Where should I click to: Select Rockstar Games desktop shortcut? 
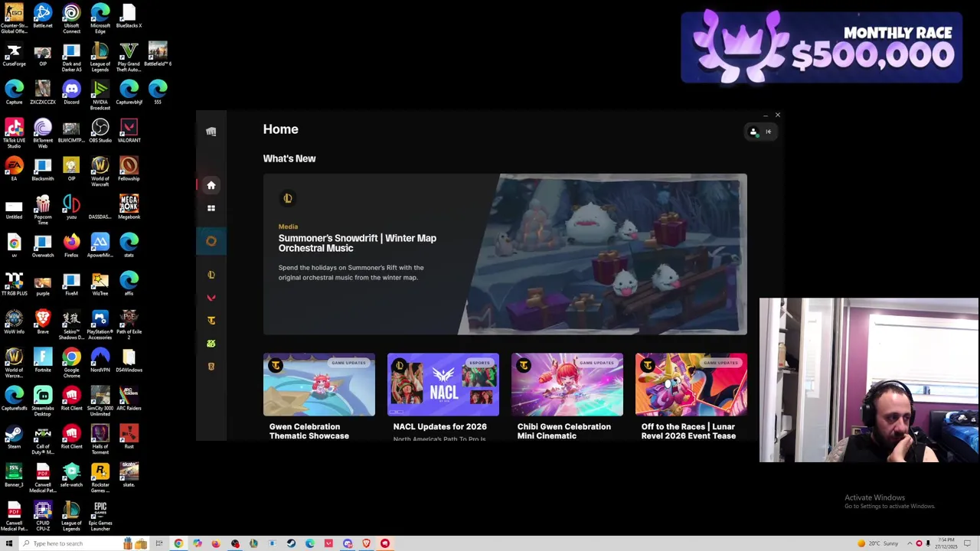100,478
